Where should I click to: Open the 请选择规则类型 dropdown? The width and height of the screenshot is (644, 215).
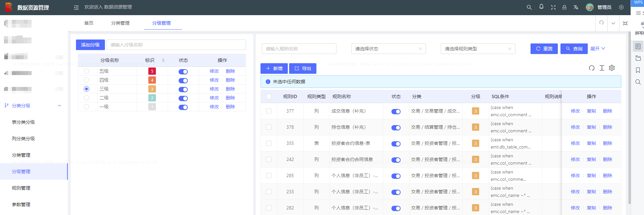(478, 49)
